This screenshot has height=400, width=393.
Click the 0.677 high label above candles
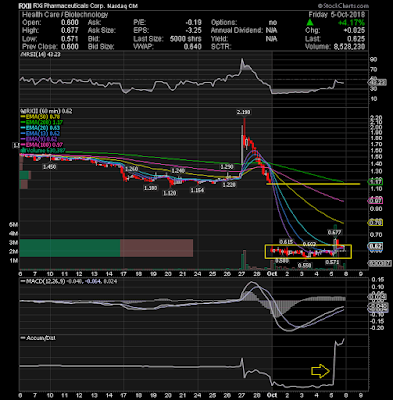tap(333, 232)
